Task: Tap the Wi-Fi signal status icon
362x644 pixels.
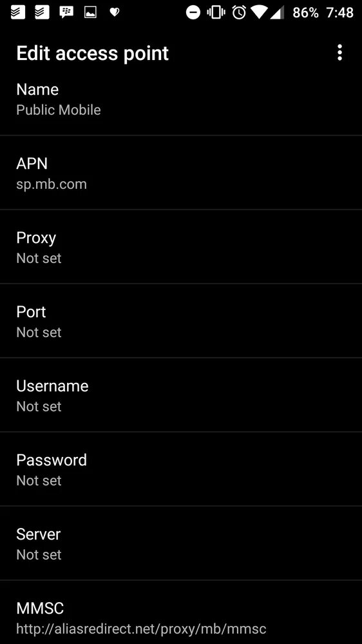Action: tap(259, 12)
